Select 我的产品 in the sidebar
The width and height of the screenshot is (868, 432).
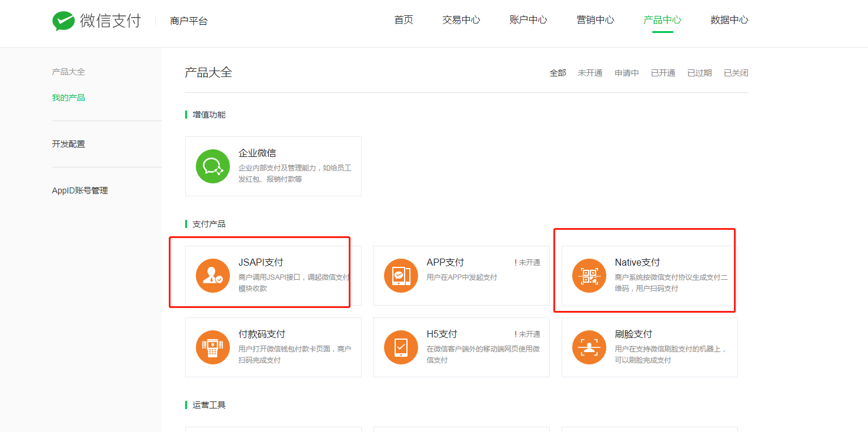point(68,98)
